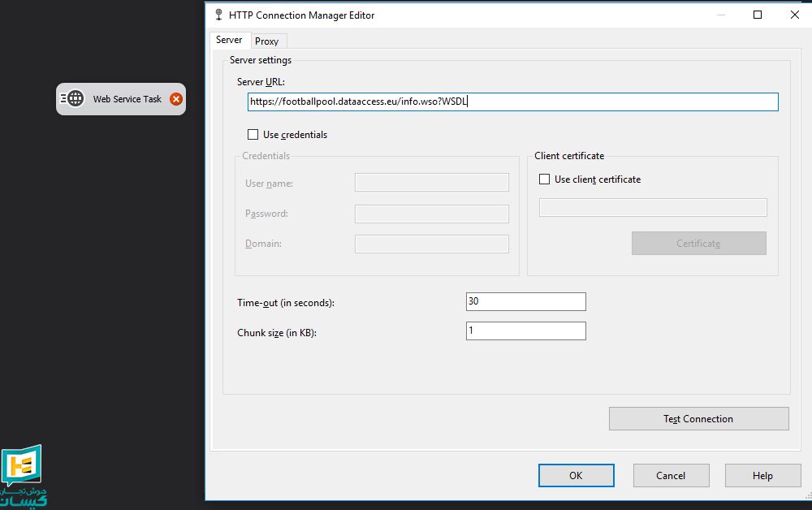Click the Password text field
Image resolution: width=812 pixels, height=510 pixels.
point(431,214)
